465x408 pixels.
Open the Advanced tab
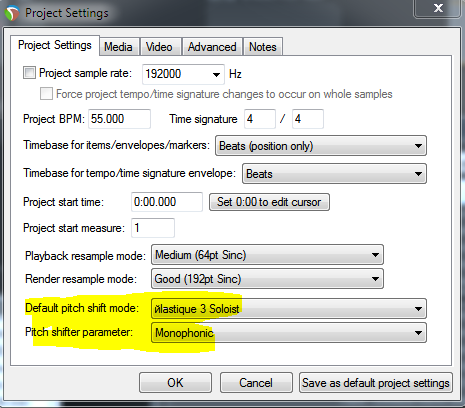212,47
